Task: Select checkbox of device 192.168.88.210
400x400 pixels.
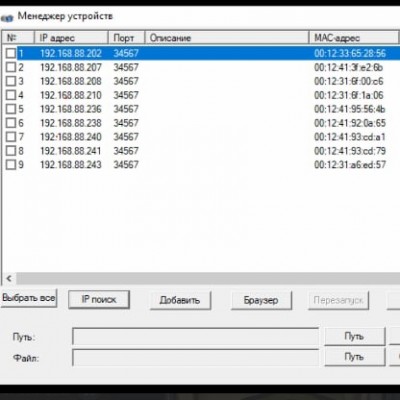Action: 11,95
